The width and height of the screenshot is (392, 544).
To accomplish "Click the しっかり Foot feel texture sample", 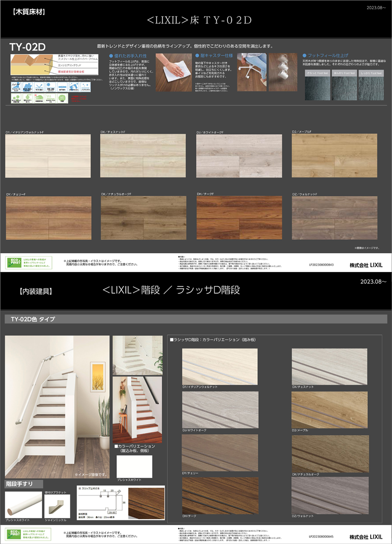I will point(371,85).
